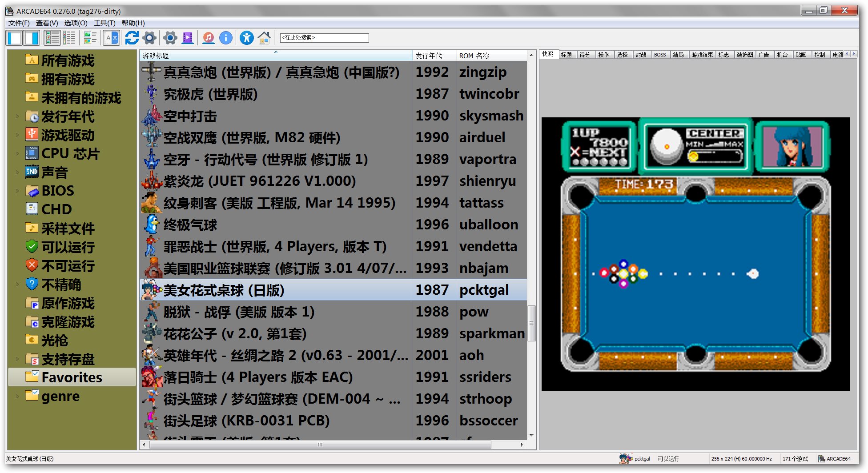Expand the CPU 芯片 tree node
Image resolution: width=868 pixels, height=473 pixels.
17,154
